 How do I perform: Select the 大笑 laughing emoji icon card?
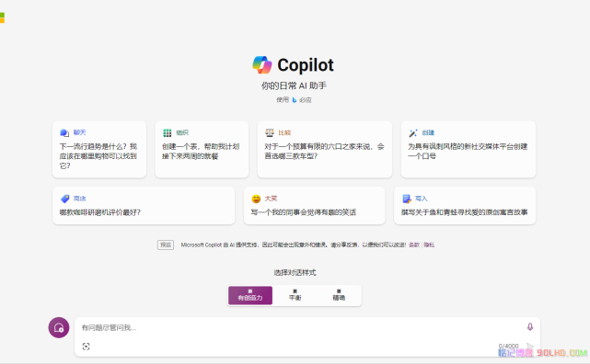[x=314, y=206]
